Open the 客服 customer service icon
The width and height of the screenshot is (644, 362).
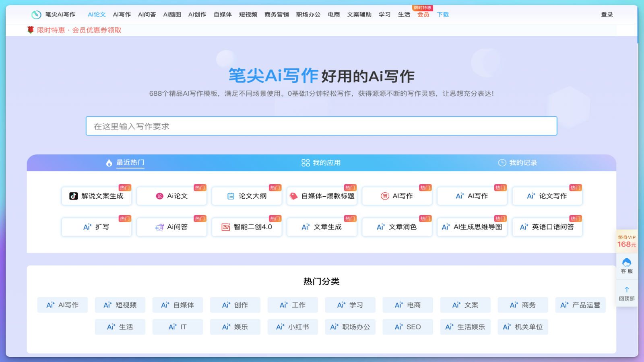click(x=627, y=263)
